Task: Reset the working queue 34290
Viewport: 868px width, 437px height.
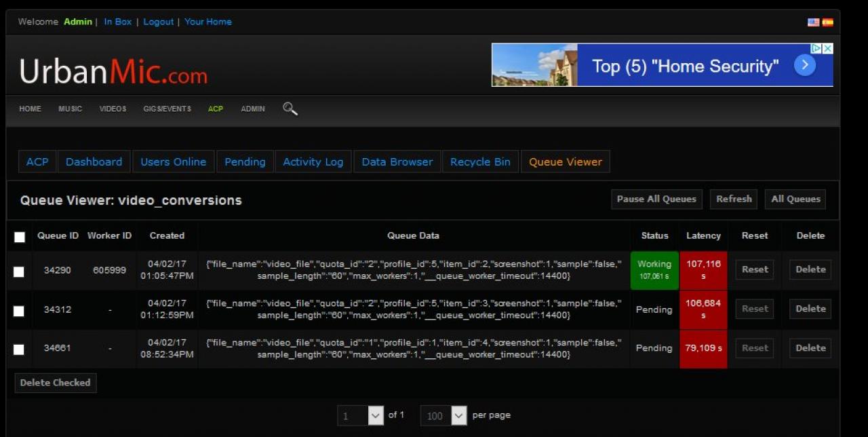Action: pos(755,270)
